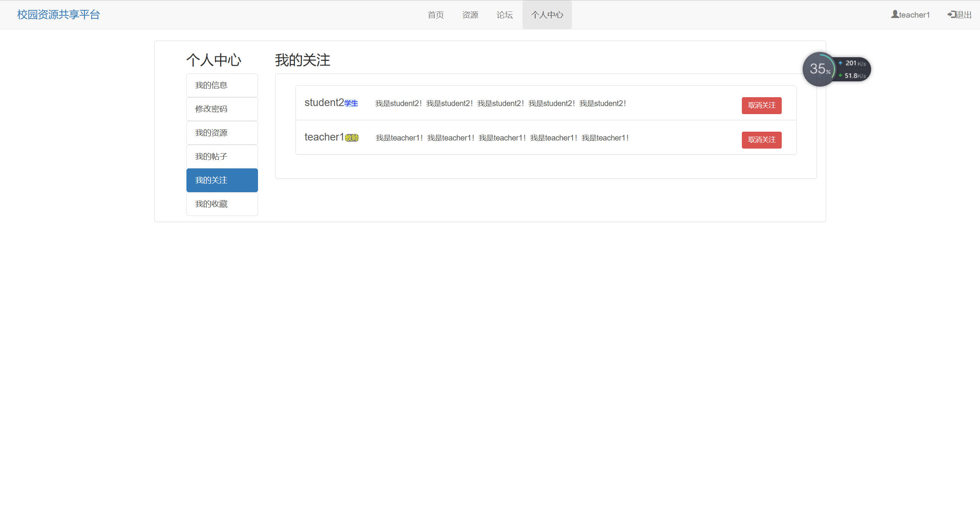Viewport: 980px width, 526px height.
Task: Click the 校园资源共享平台 site title
Action: coord(59,15)
